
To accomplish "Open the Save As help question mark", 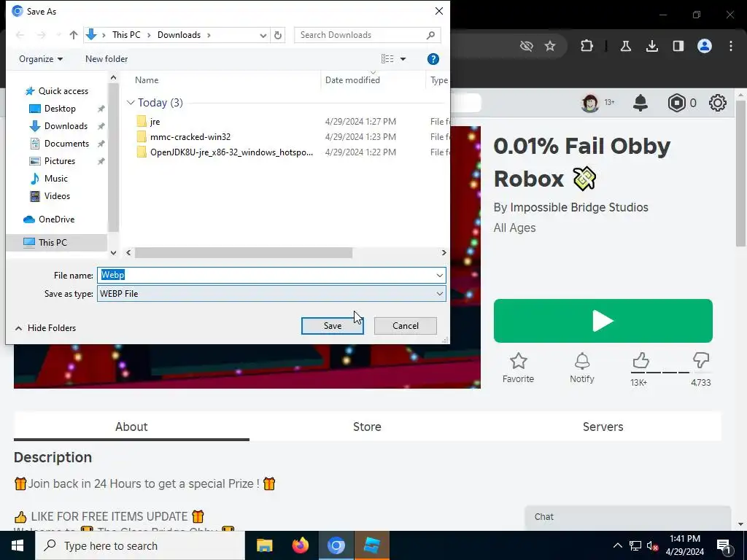I will 433,59.
